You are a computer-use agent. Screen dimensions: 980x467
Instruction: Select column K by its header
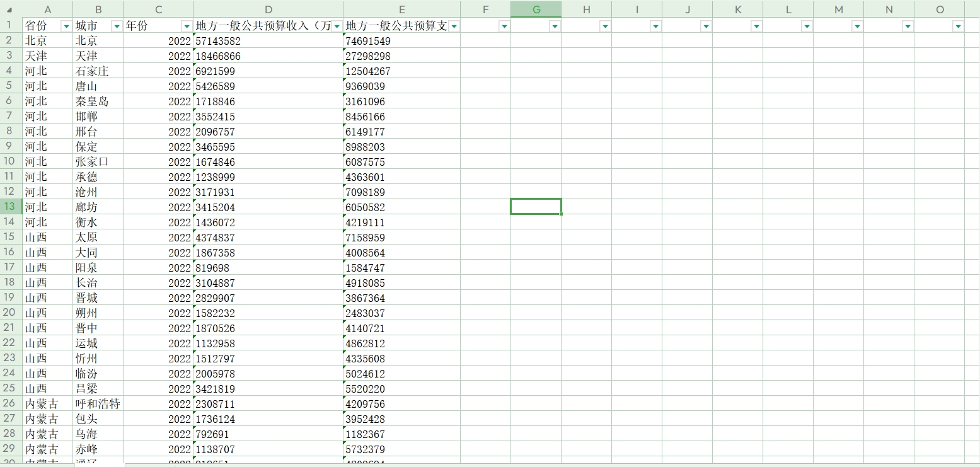(738, 9)
